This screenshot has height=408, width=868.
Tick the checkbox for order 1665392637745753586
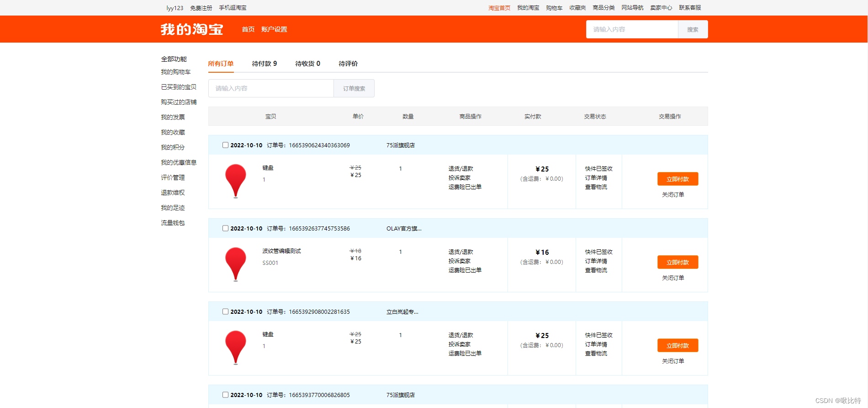point(225,228)
